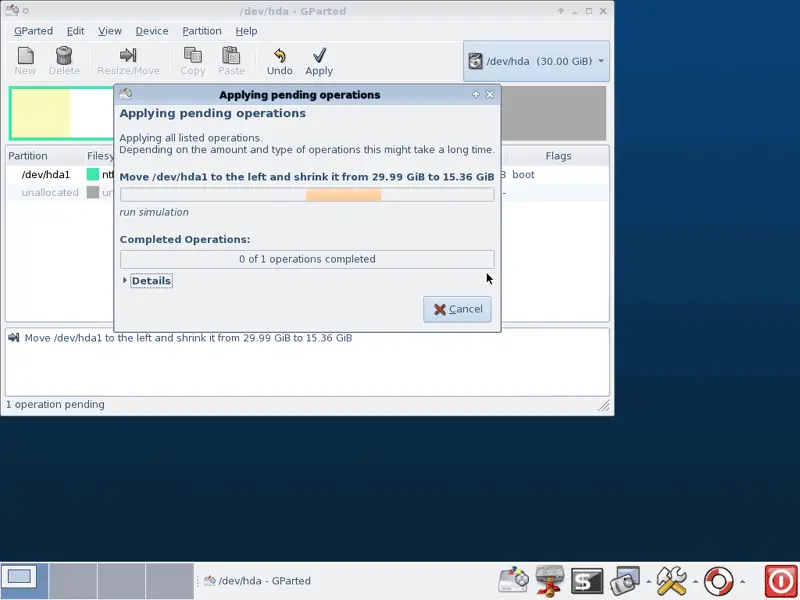The height and width of the screenshot is (600, 800).
Task: Click the disk icon beside /dev/hda selector
Action: click(x=475, y=61)
